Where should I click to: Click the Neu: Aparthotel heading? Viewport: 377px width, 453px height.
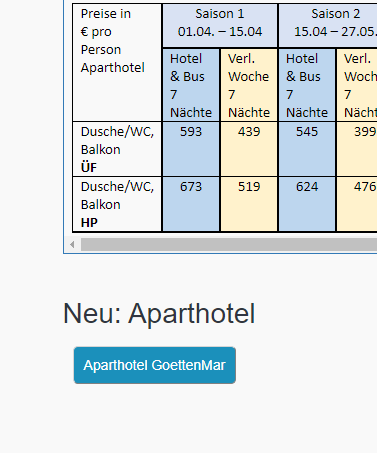(159, 314)
